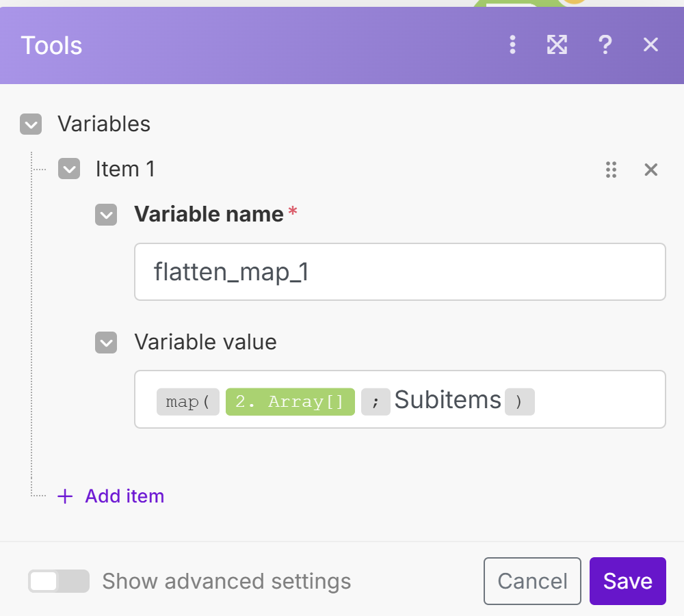Collapse the Variables section
This screenshot has height=616, width=684.
tap(31, 124)
